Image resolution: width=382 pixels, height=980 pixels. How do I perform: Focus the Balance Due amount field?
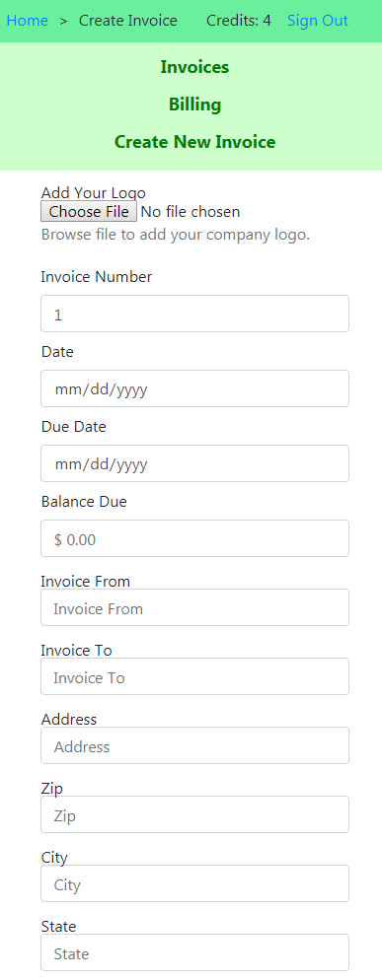(194, 538)
